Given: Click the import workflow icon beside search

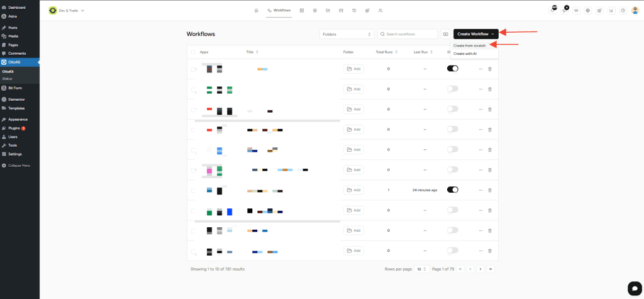Looking at the screenshot, I should pyautogui.click(x=445, y=33).
